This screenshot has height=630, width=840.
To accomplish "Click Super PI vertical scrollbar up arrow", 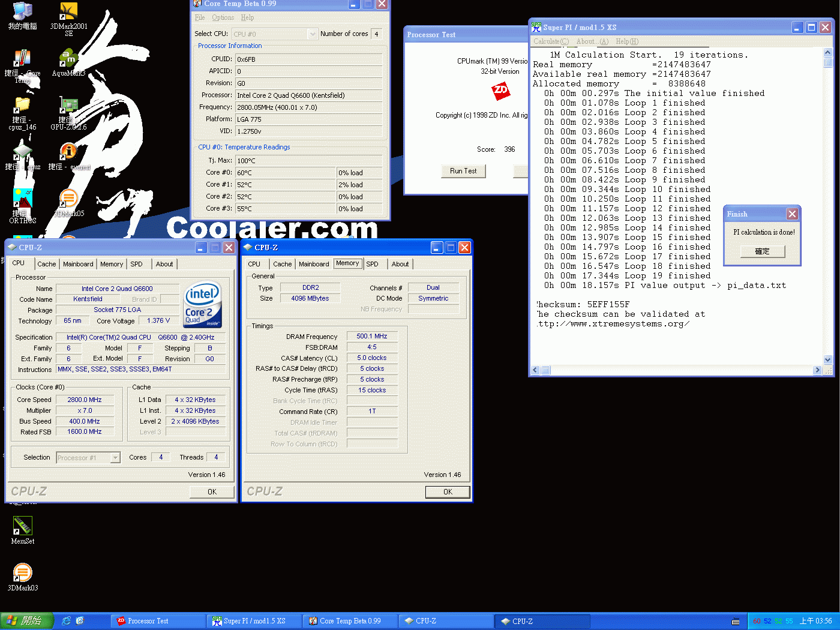I will (828, 52).
